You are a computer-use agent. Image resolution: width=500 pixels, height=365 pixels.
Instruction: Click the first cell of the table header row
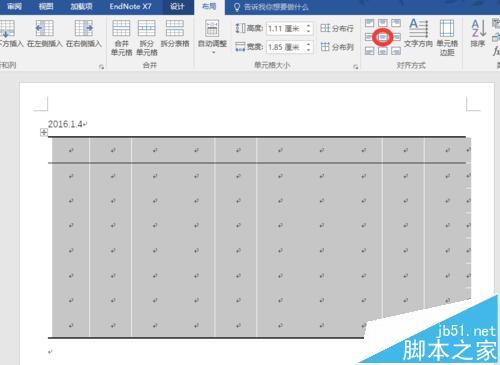coord(71,150)
